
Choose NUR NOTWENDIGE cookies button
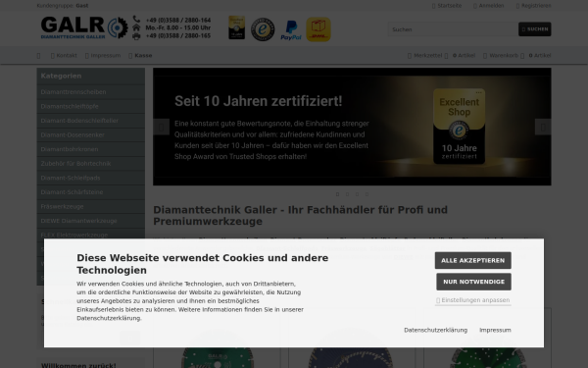[473, 282]
